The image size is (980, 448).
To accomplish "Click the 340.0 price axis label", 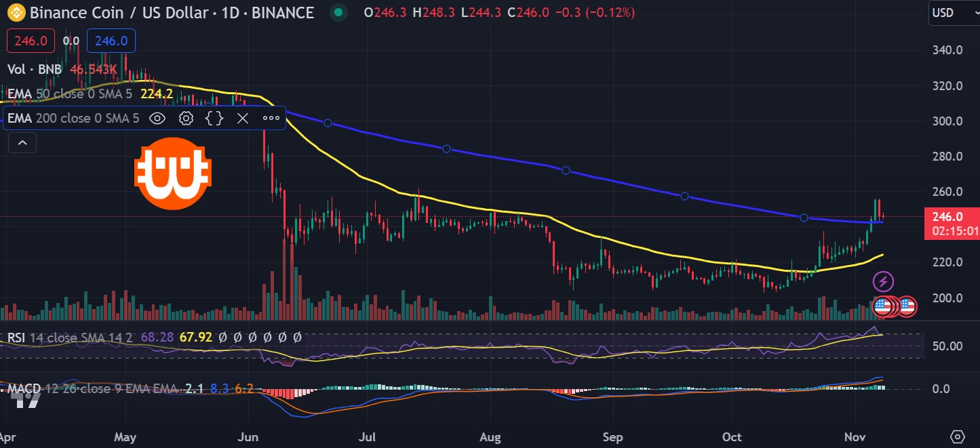I will click(949, 50).
